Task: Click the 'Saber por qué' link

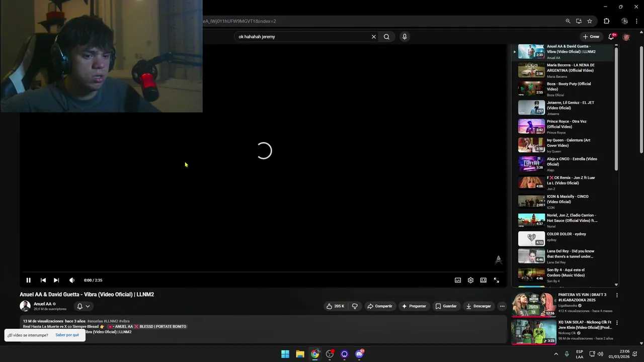Action: [x=67, y=335]
